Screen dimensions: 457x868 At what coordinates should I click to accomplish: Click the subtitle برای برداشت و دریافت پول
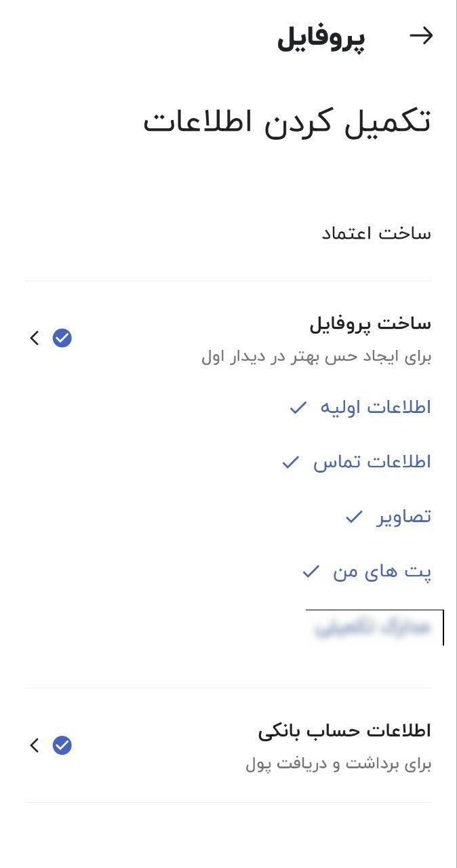338,765
